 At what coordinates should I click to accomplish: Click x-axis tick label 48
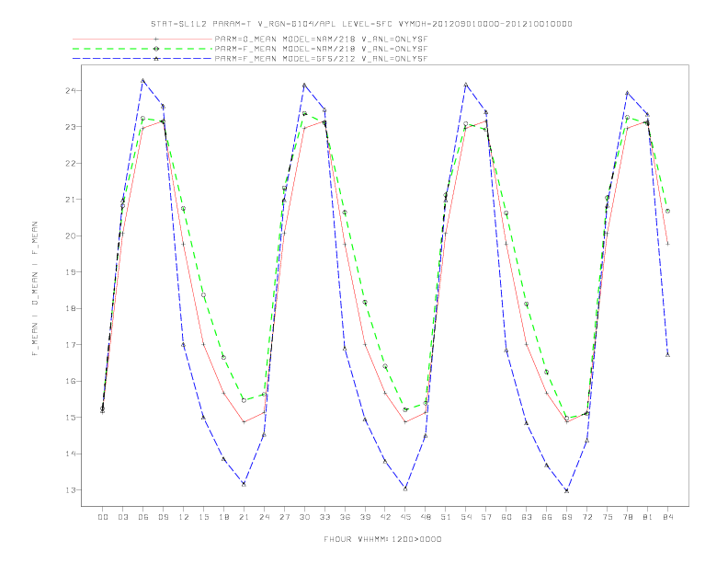coord(426,517)
